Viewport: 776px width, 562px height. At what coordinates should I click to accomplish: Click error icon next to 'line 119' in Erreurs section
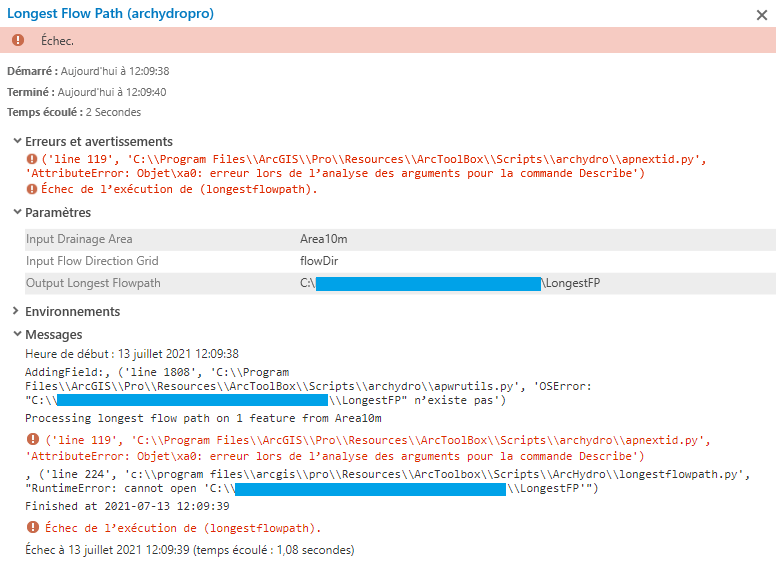tap(32, 159)
